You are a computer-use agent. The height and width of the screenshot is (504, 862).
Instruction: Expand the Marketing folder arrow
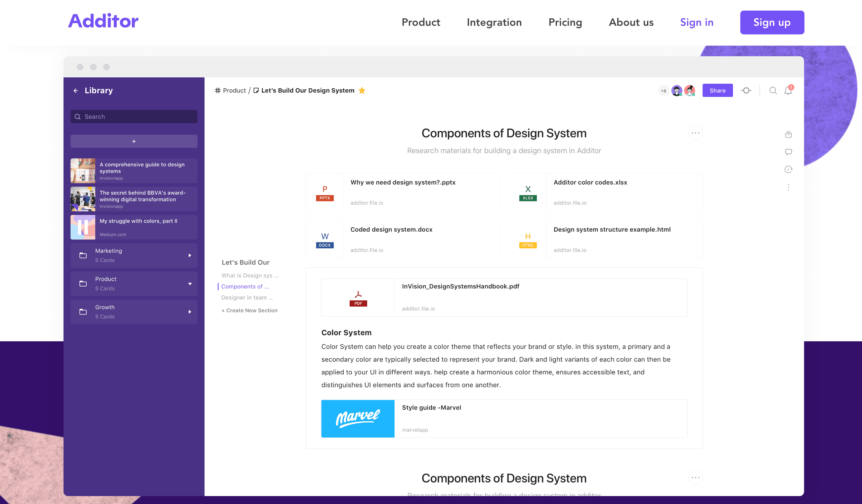point(190,255)
